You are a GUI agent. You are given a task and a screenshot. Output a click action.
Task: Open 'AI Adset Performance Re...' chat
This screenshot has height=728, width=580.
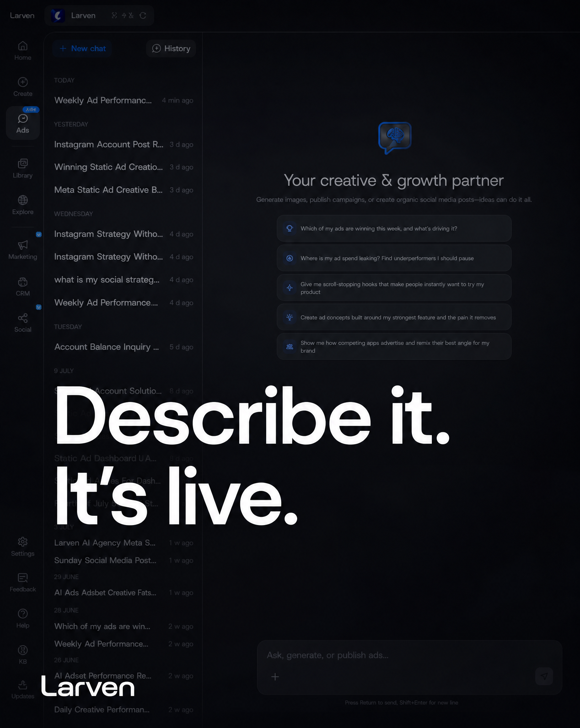tap(124, 676)
